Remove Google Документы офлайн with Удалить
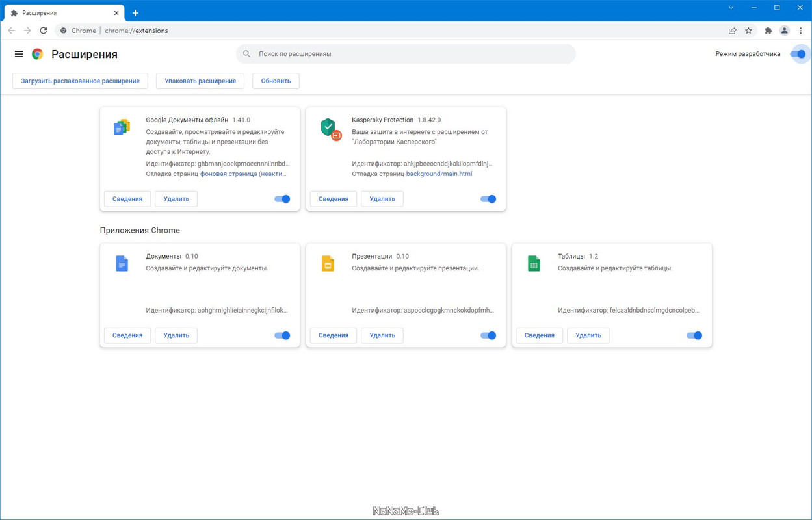Image resolution: width=812 pixels, height=520 pixels. 176,199
